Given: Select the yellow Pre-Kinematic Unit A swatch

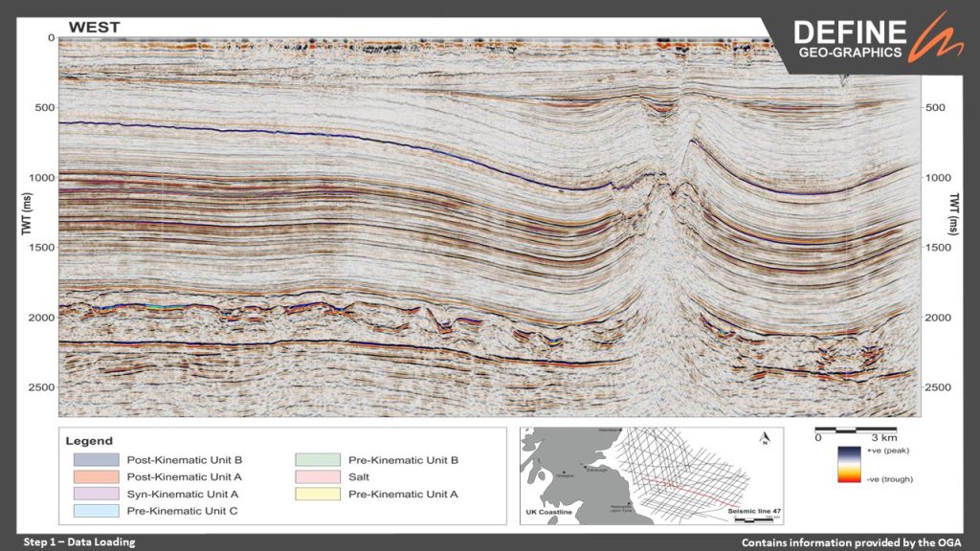Looking at the screenshot, I should 317,494.
